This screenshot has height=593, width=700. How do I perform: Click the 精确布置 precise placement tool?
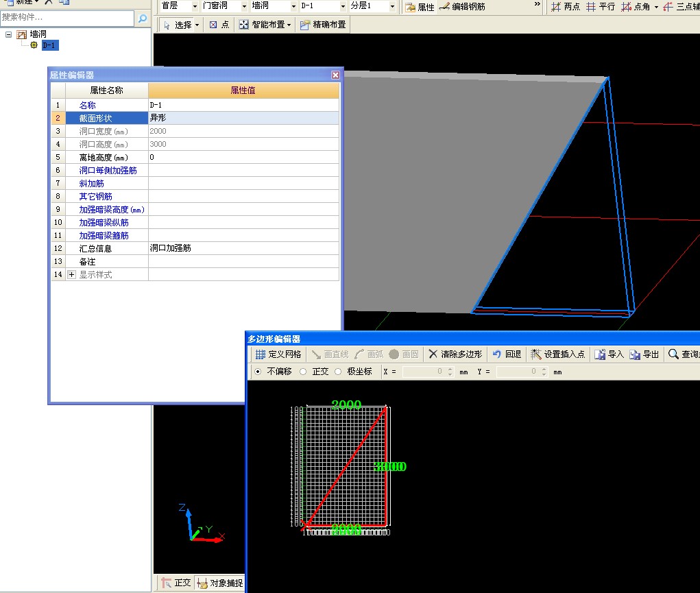[x=323, y=25]
